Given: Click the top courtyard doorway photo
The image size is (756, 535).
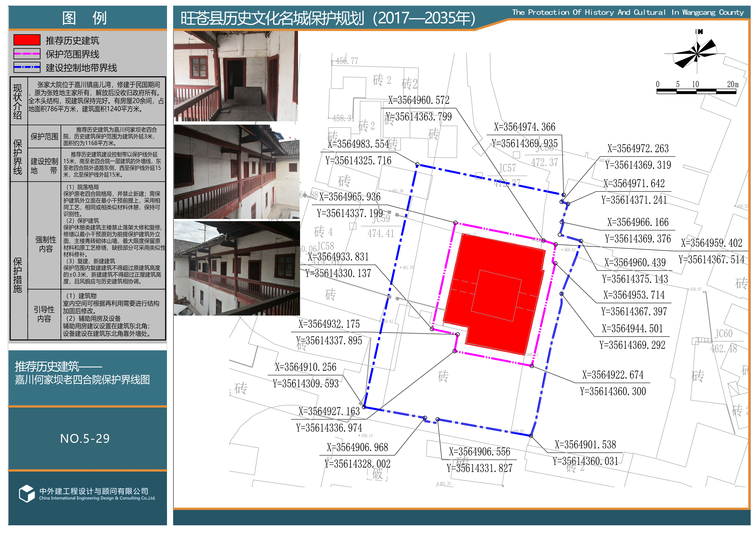Looking at the screenshot, I should (236, 76).
